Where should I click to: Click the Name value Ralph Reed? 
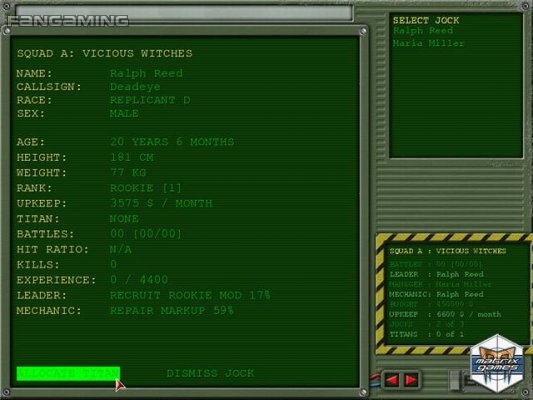pos(146,73)
